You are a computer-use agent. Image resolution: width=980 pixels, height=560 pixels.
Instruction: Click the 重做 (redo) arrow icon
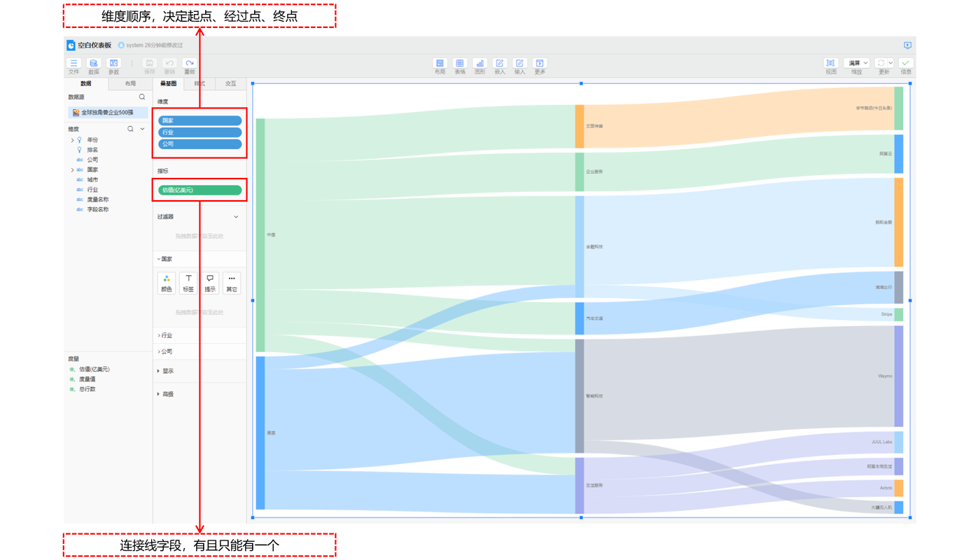(x=189, y=64)
